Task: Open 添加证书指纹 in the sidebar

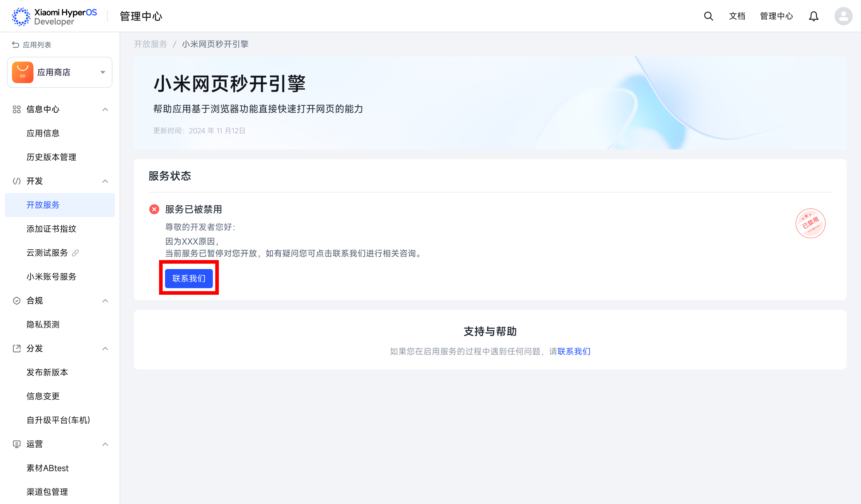Action: 60,229
